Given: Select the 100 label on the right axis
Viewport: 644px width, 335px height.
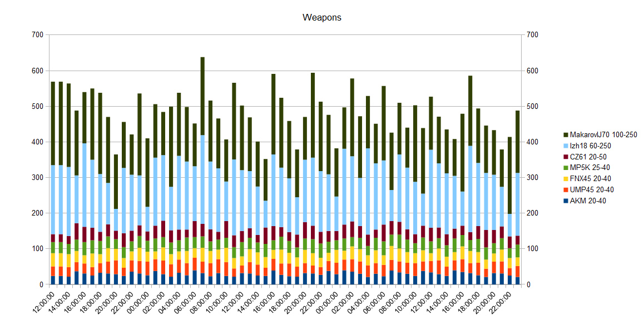Looking at the screenshot, I should click(532, 249).
